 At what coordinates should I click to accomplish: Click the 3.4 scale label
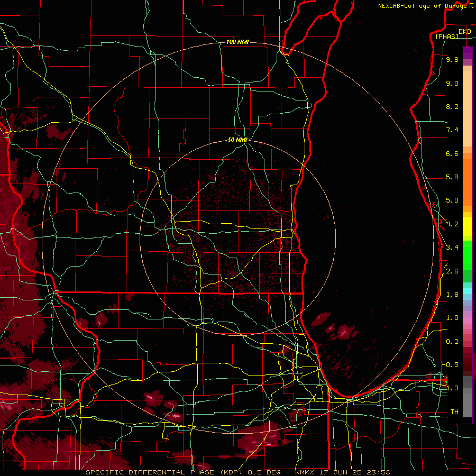452,248
